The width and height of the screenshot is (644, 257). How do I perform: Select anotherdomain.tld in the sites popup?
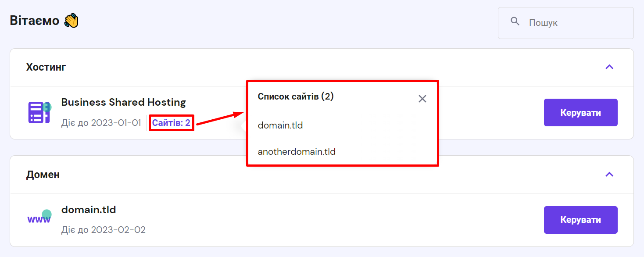coord(296,151)
